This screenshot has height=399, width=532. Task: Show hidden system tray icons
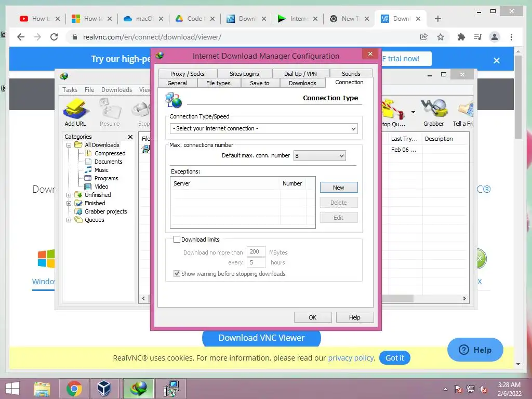point(445,389)
